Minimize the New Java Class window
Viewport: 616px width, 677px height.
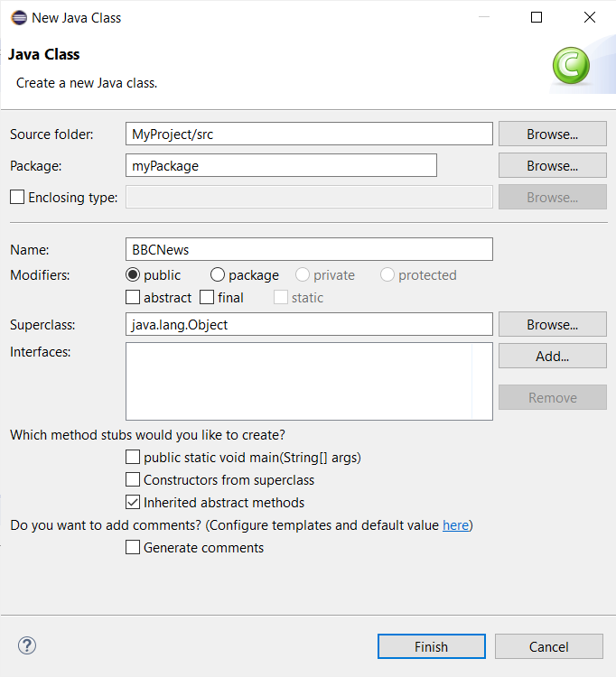coord(483,17)
